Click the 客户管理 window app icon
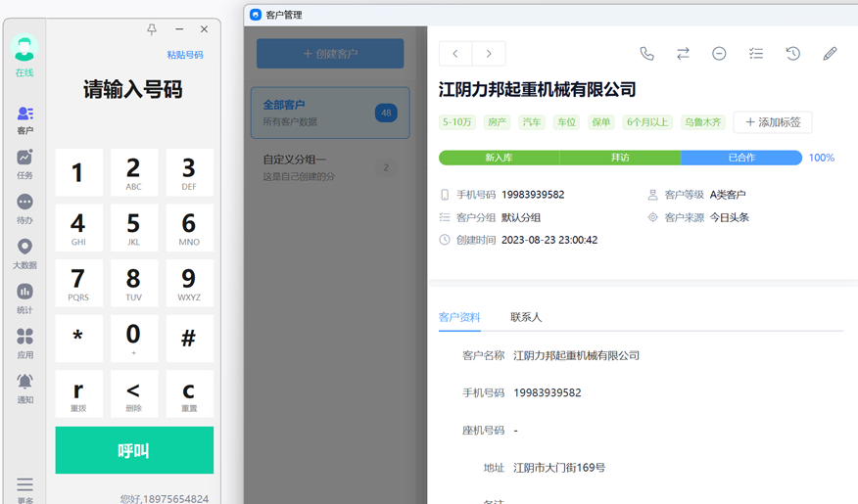Viewport: 858px width, 504px height. (x=256, y=15)
